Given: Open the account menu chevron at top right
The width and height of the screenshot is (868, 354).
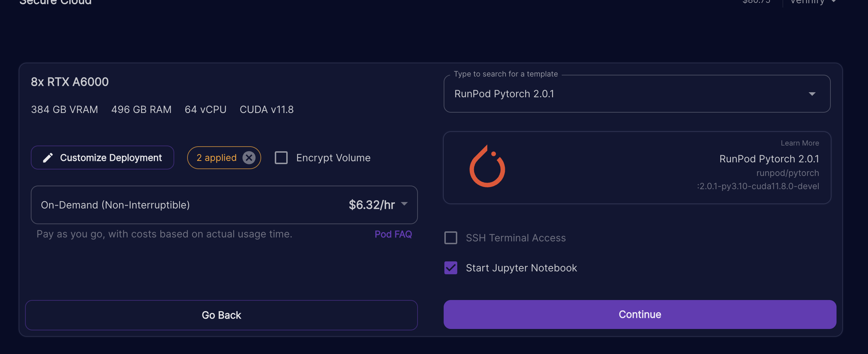Looking at the screenshot, I should pyautogui.click(x=834, y=1).
